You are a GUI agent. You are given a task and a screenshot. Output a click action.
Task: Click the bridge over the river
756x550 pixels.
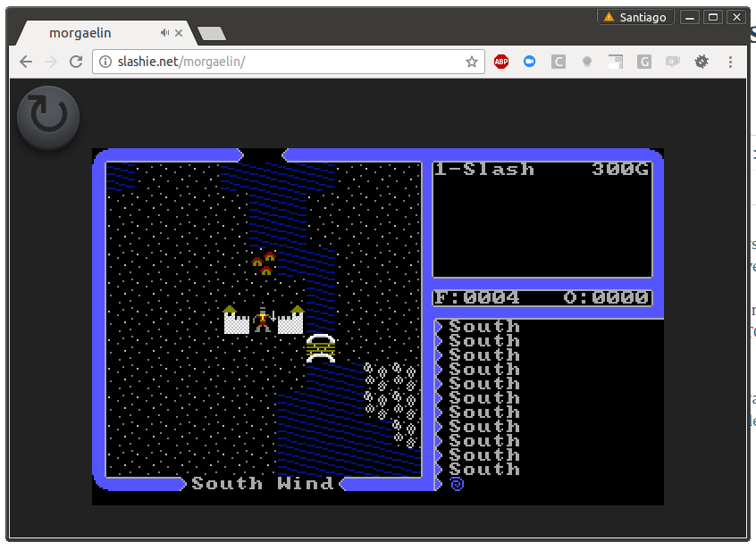tap(321, 346)
